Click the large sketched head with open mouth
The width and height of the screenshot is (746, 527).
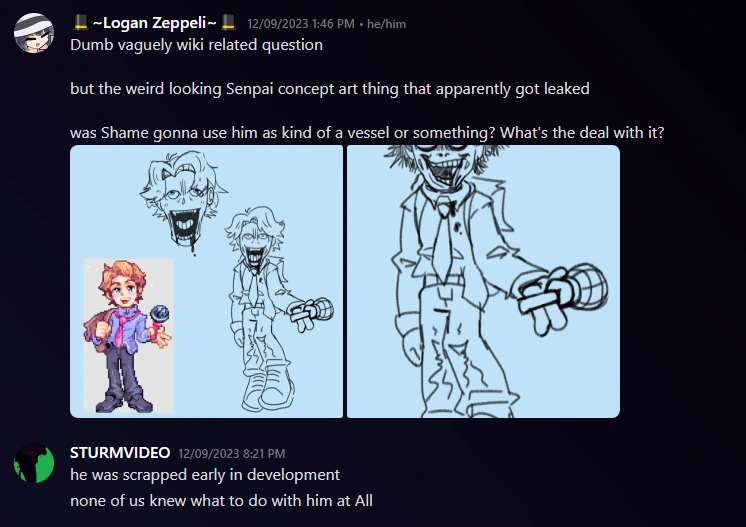point(183,202)
